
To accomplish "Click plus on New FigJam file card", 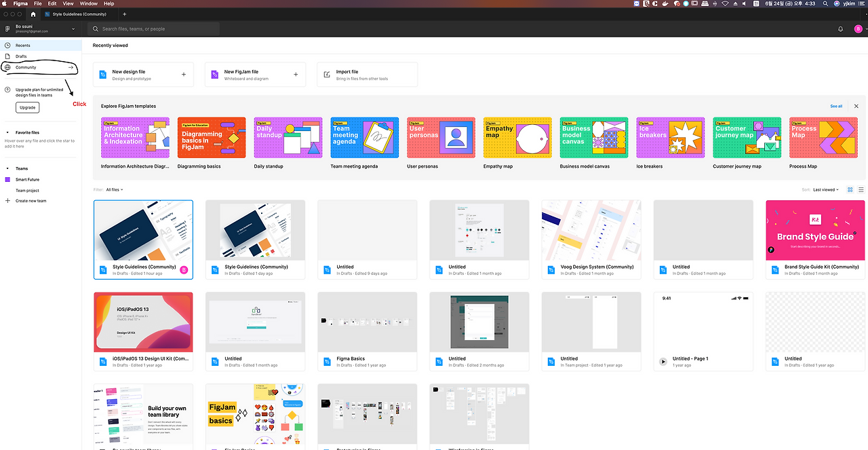I will tap(295, 75).
